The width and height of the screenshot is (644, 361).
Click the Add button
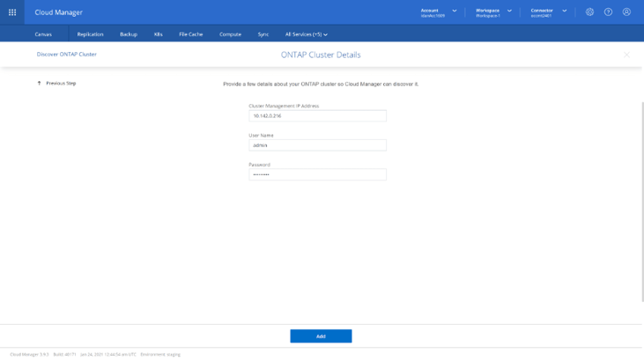(x=321, y=336)
